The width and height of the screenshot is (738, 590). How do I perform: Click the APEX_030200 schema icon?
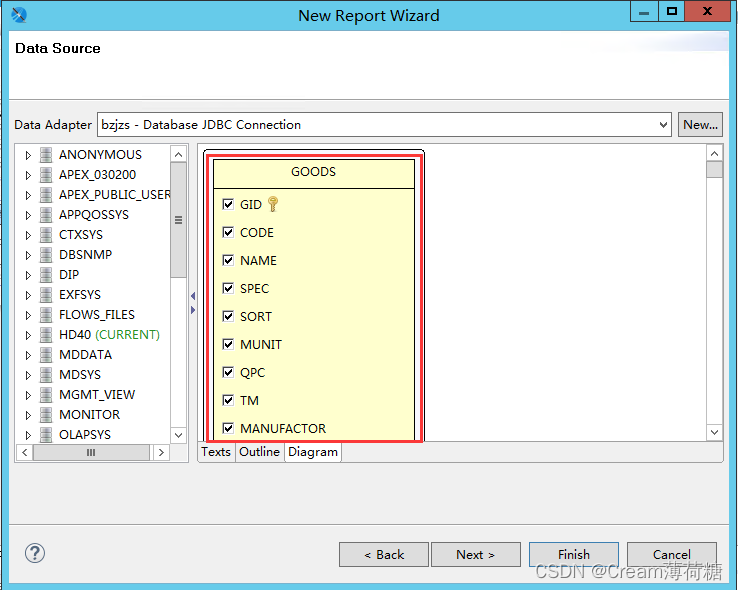pyautogui.click(x=46, y=175)
